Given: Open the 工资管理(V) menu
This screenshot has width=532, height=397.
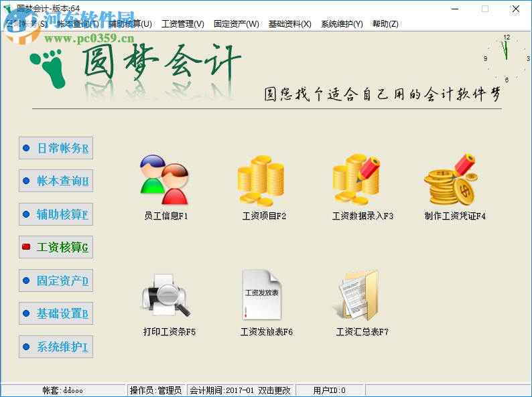Looking at the screenshot, I should click(x=183, y=24).
